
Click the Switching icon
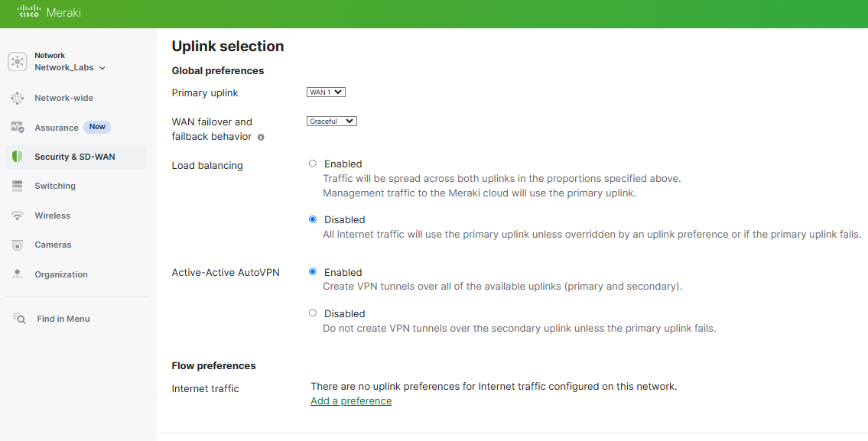(17, 186)
